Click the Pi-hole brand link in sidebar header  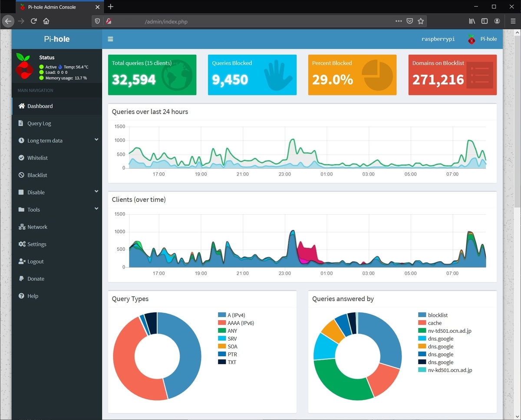pyautogui.click(x=57, y=39)
